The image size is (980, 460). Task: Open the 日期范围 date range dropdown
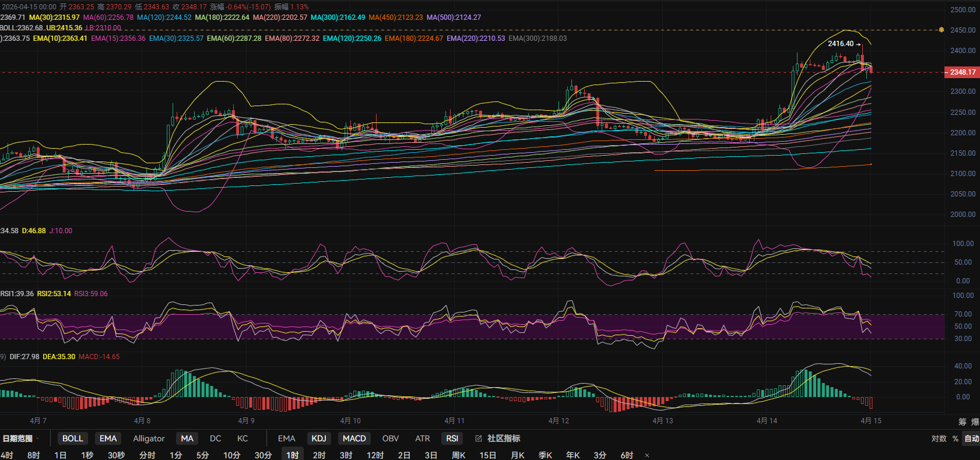(x=20, y=438)
